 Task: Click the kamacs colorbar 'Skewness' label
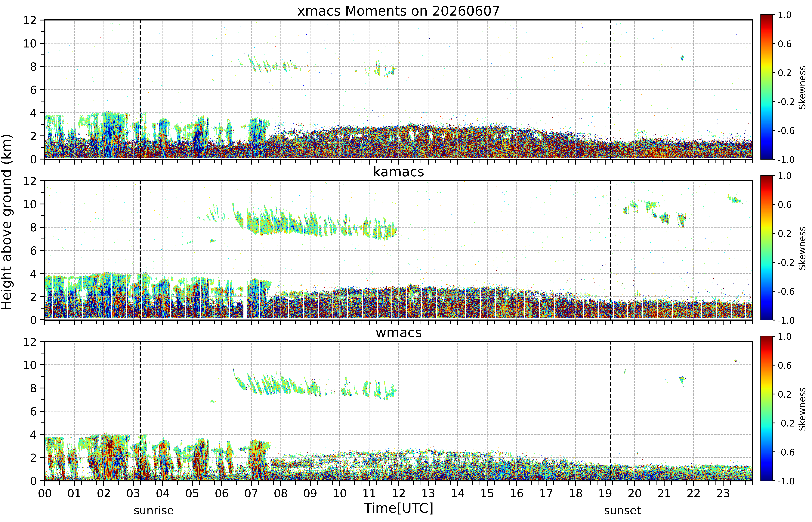[802, 248]
